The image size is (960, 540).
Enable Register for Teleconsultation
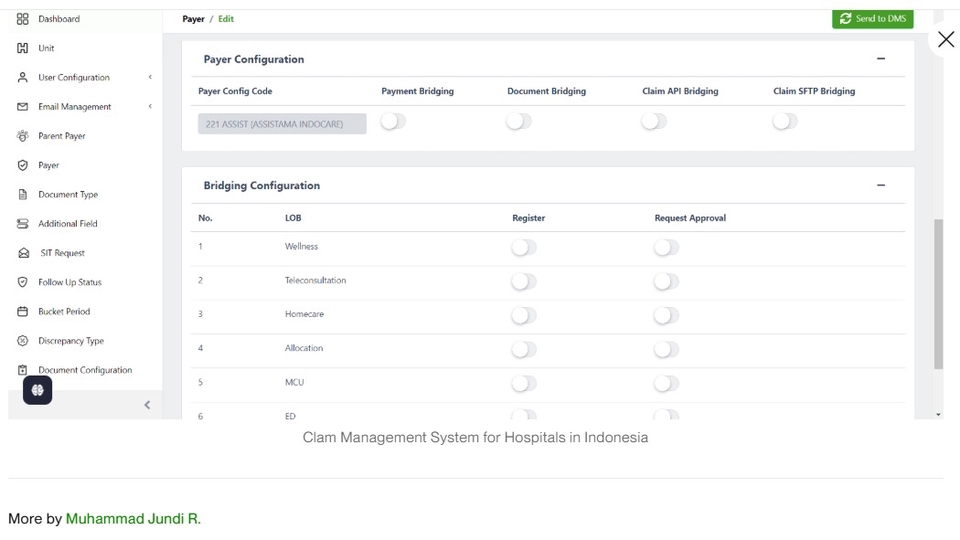tap(524, 282)
